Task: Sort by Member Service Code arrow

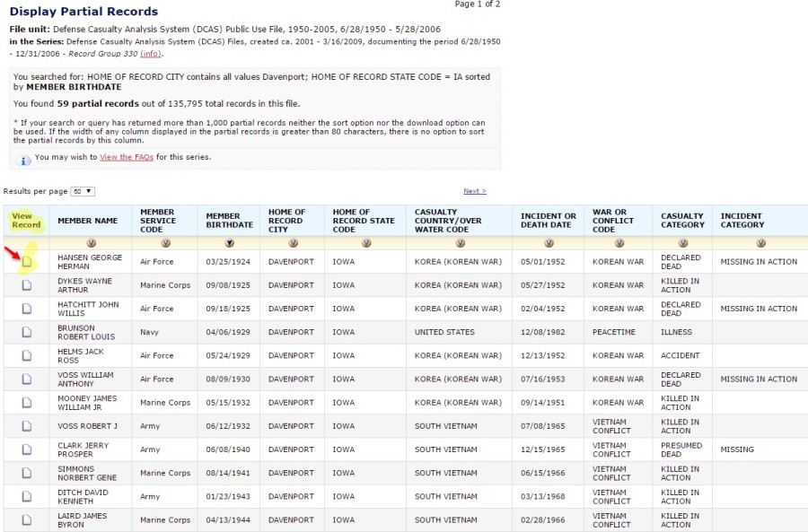Action: (164, 243)
